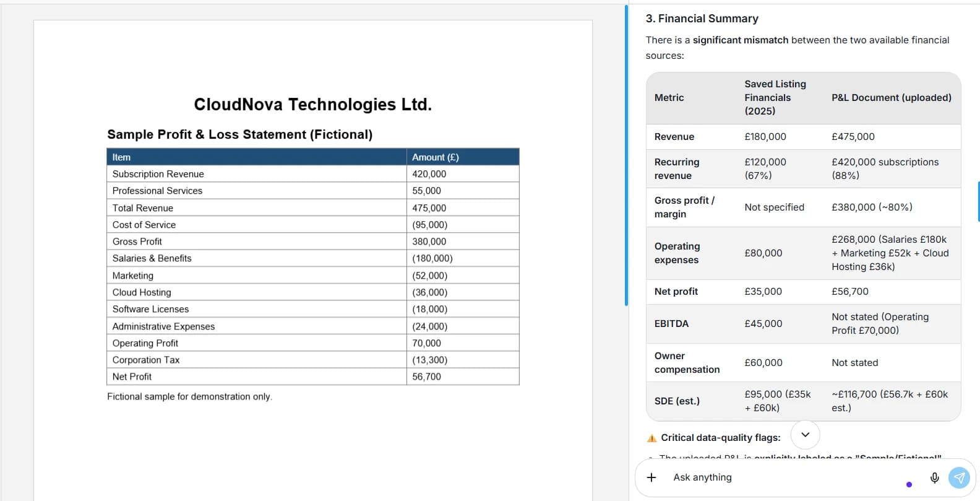This screenshot has width=980, height=501.
Task: Select the Software Licenses row label
Action: 150,309
